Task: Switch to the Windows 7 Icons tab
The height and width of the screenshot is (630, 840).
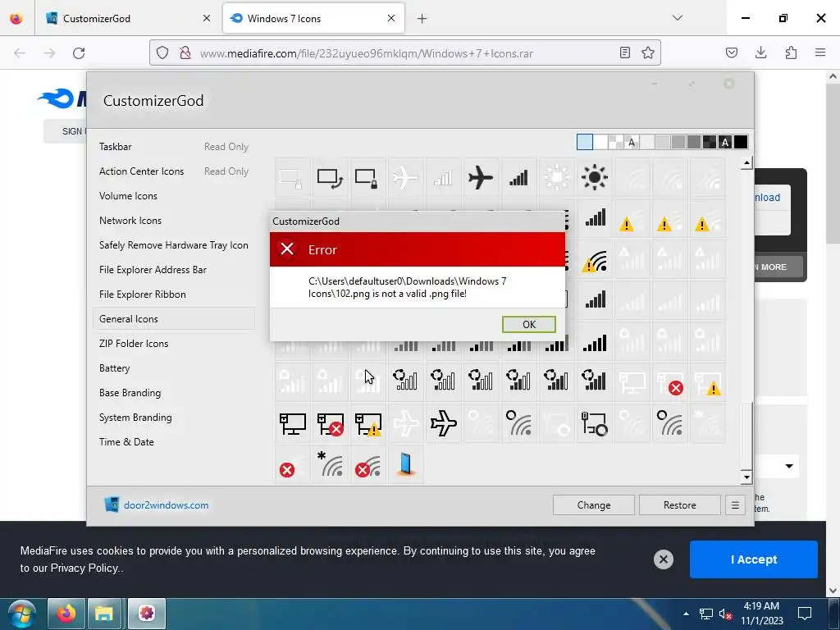Action: coord(313,18)
